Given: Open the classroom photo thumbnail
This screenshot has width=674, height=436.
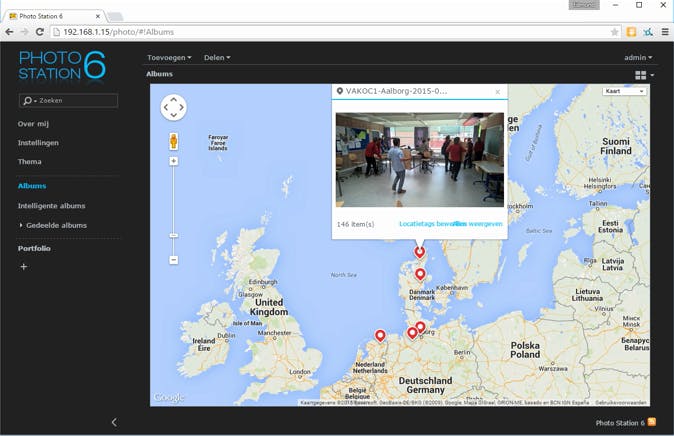Looking at the screenshot, I should click(420, 160).
